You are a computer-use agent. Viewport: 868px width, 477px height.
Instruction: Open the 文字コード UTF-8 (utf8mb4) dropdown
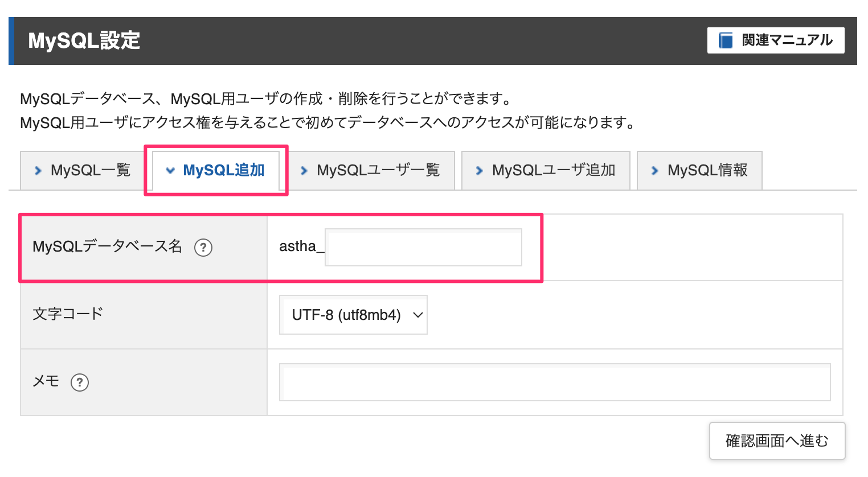pos(353,315)
